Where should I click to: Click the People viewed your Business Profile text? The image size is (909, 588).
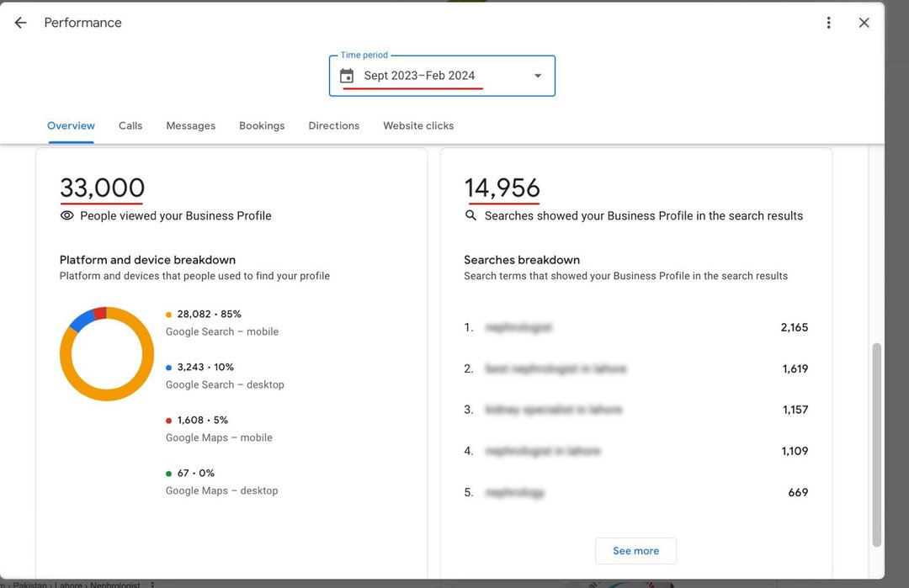176,215
